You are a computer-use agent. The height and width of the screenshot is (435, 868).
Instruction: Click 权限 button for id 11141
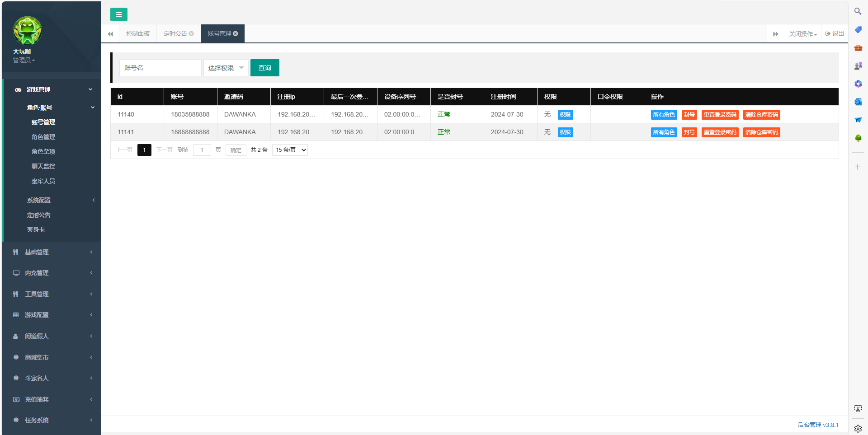tap(565, 132)
